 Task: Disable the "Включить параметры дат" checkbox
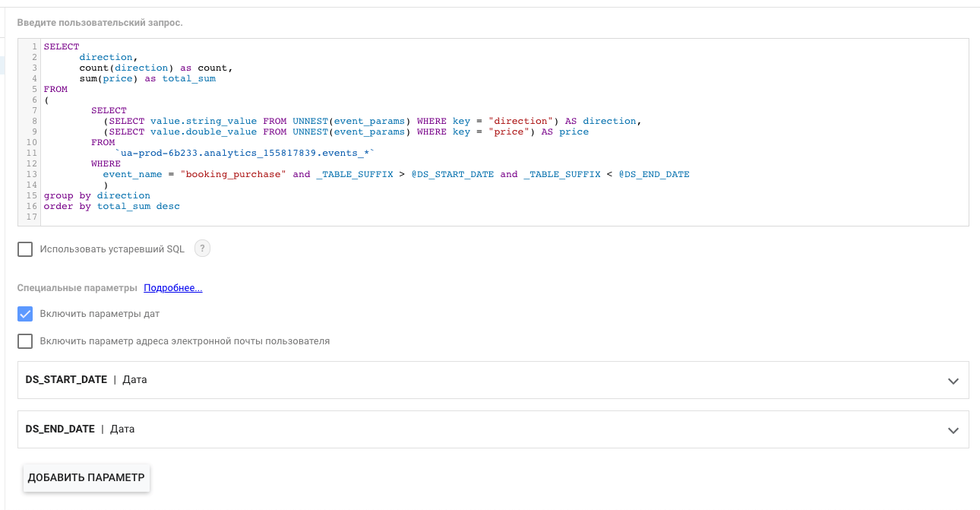coord(24,313)
